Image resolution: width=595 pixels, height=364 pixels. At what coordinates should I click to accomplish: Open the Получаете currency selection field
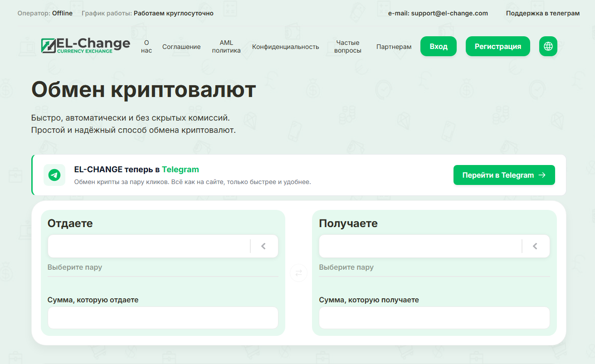[x=421, y=246]
